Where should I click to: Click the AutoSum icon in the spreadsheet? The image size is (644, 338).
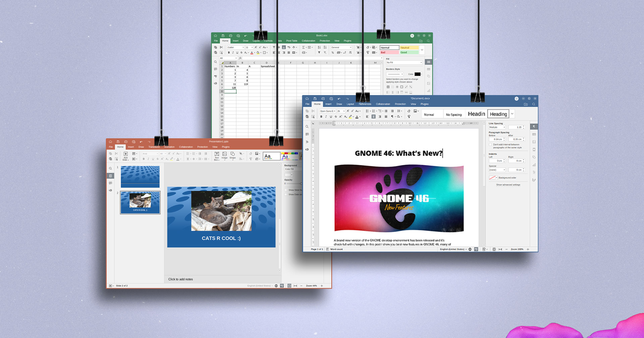(x=304, y=47)
